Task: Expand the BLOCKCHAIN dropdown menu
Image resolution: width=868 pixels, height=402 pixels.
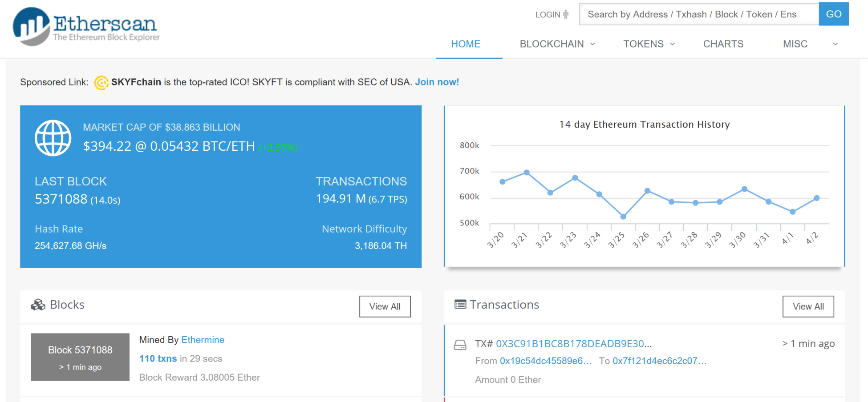Action: point(557,44)
